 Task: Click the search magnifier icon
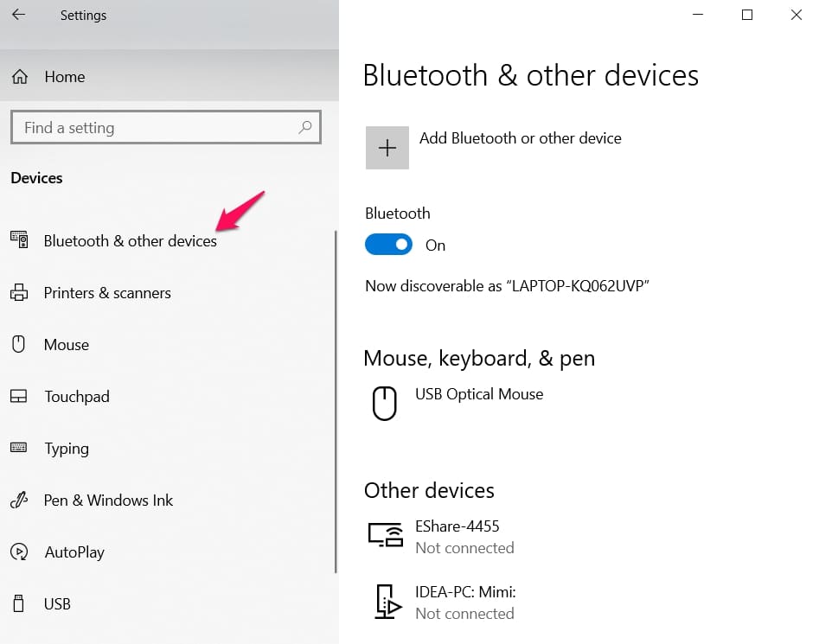point(305,127)
